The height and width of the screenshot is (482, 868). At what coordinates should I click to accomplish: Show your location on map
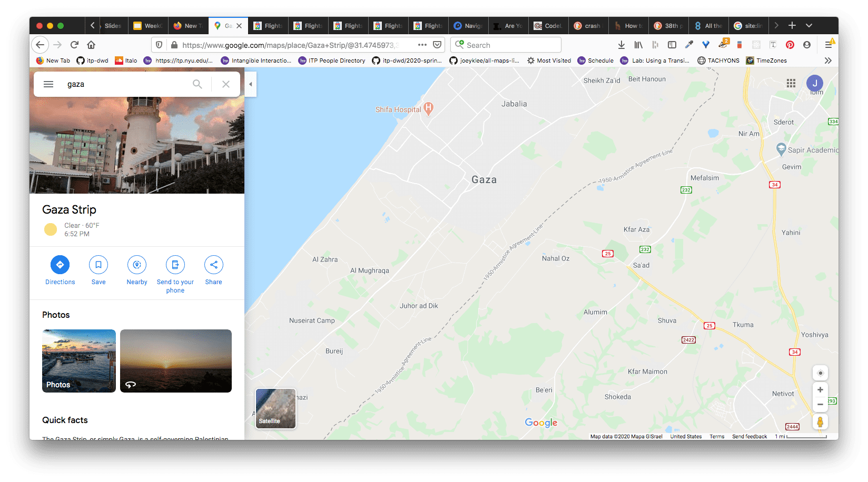820,373
